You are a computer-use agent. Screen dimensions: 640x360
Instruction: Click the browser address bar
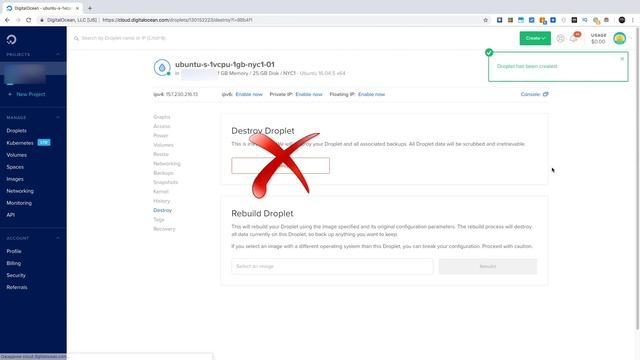pos(261,20)
